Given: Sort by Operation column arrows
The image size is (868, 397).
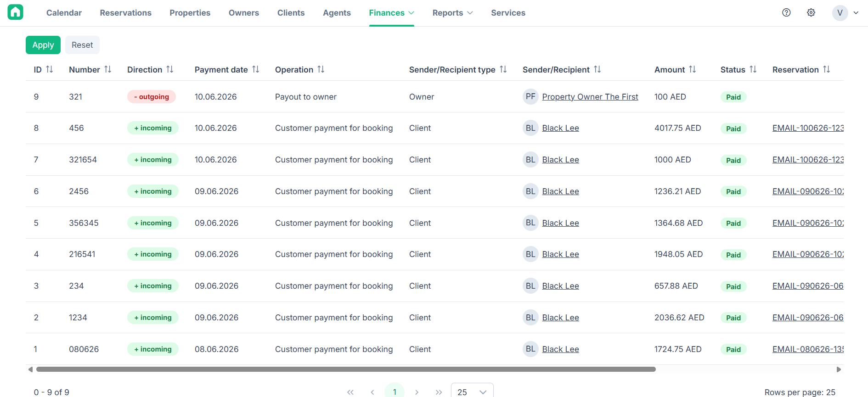Looking at the screenshot, I should [x=321, y=69].
